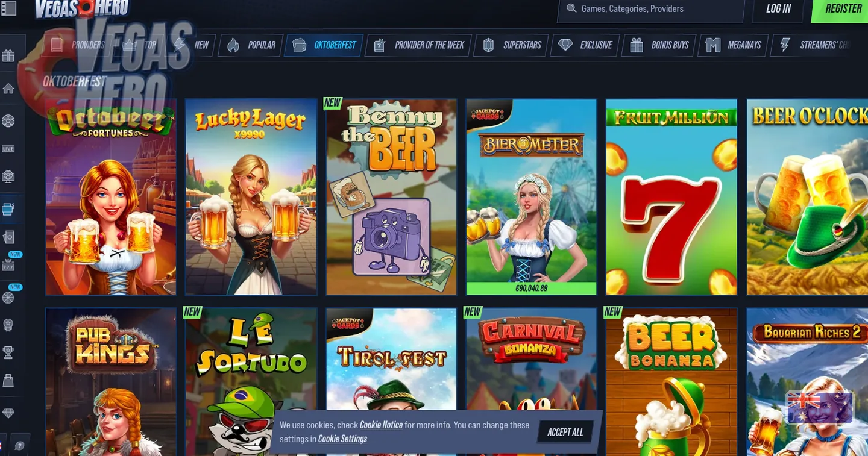The height and width of the screenshot is (456, 868).
Task: Open the Pub Kings game
Action: coord(111,382)
